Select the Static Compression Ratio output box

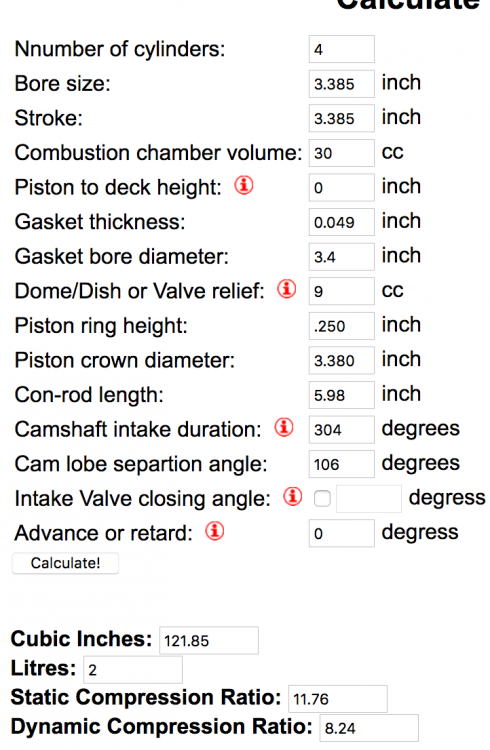click(338, 699)
